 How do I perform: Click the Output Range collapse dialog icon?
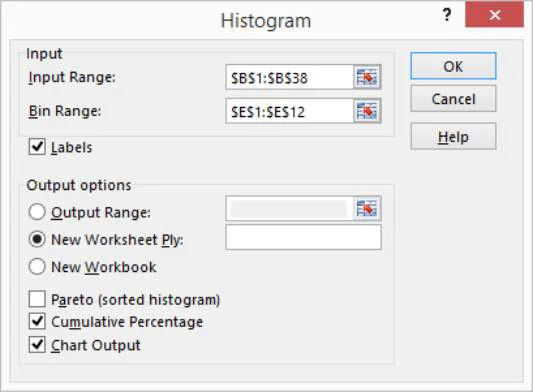click(367, 208)
